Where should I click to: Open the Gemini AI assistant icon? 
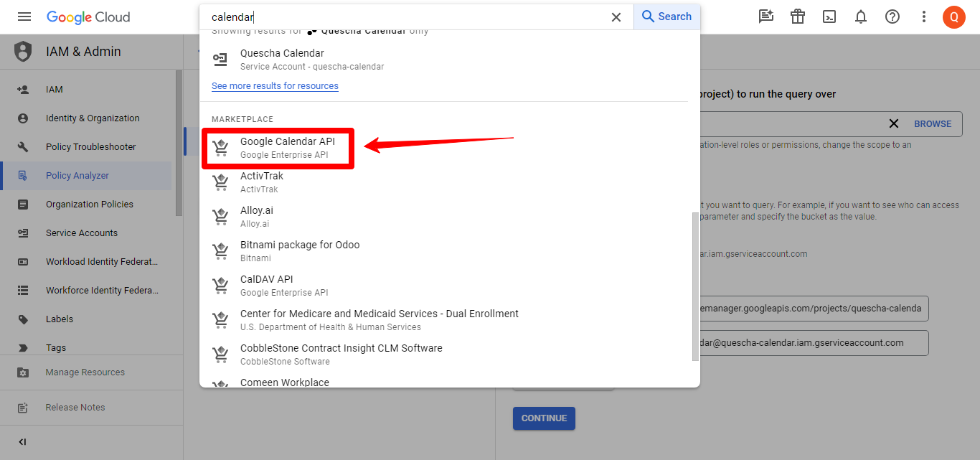[x=766, y=17]
